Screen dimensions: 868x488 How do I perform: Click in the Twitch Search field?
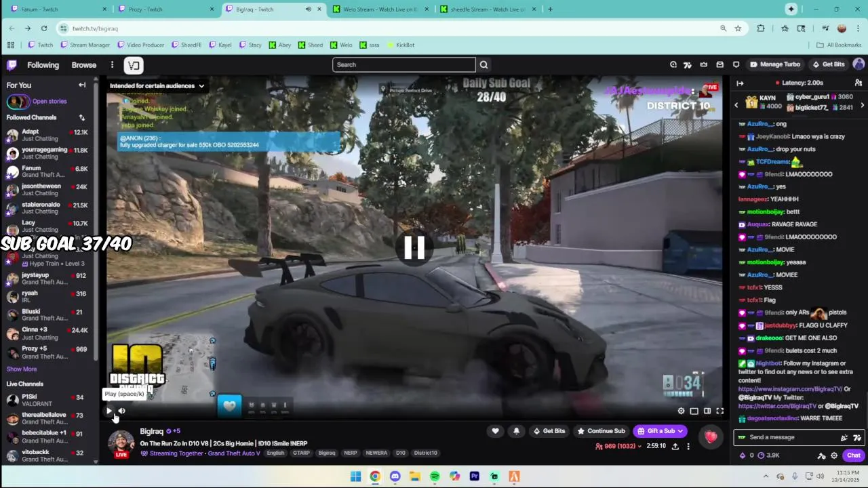point(404,64)
